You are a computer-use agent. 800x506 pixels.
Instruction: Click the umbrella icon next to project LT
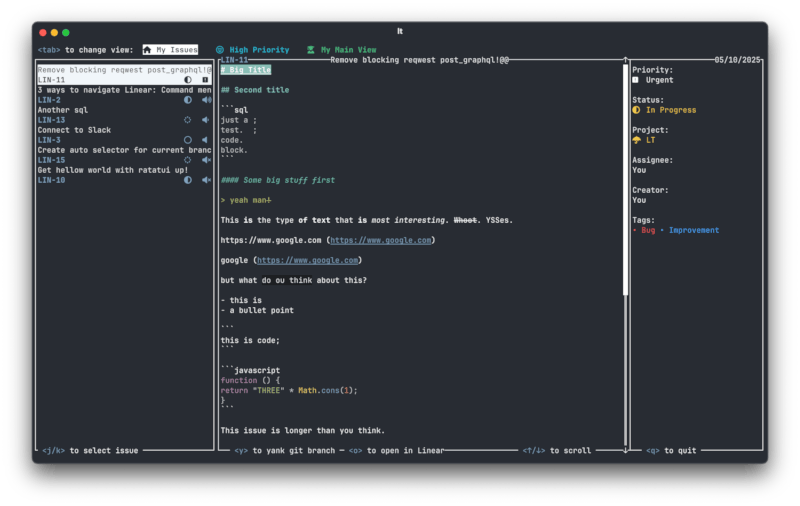tap(637, 140)
